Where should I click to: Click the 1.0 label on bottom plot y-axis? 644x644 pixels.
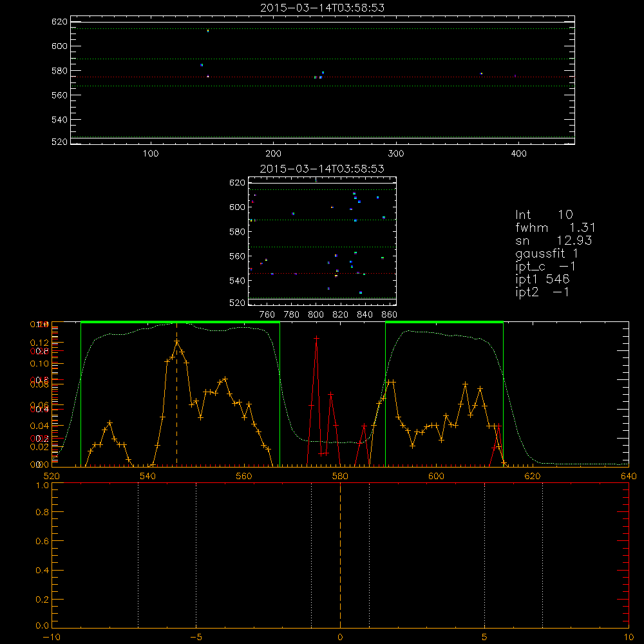coord(42,486)
